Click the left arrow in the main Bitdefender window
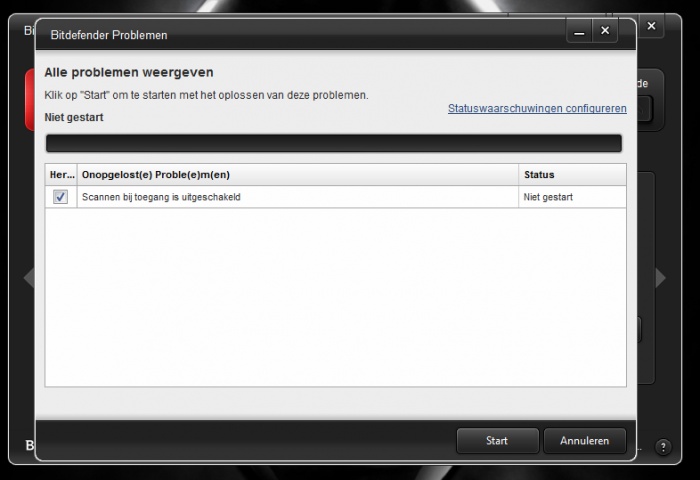This screenshot has width=700, height=480. click(x=29, y=278)
